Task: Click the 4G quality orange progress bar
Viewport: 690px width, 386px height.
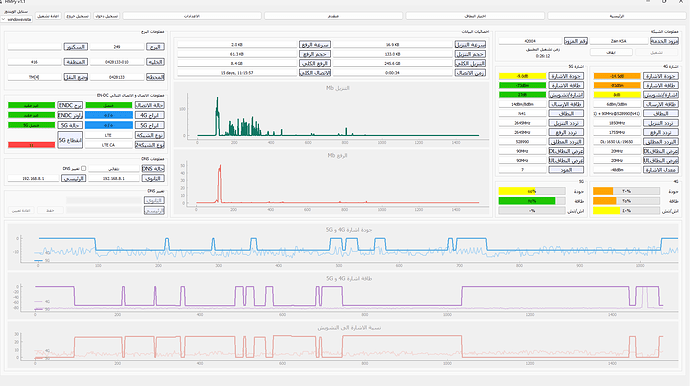Action: tap(626, 191)
